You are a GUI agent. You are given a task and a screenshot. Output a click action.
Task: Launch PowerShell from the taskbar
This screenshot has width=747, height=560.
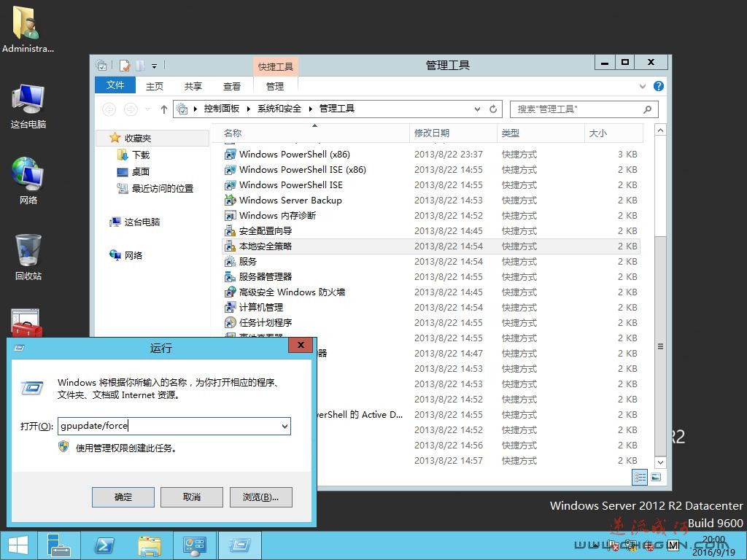pyautogui.click(x=104, y=545)
